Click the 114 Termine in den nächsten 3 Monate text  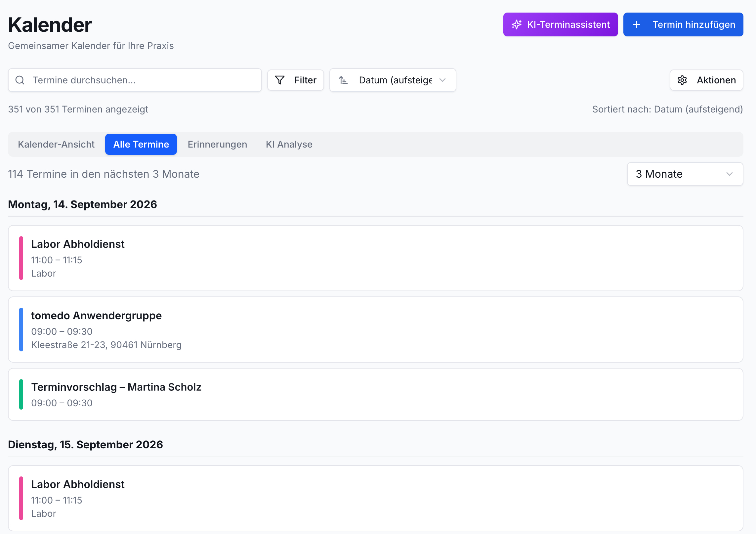pyautogui.click(x=104, y=174)
